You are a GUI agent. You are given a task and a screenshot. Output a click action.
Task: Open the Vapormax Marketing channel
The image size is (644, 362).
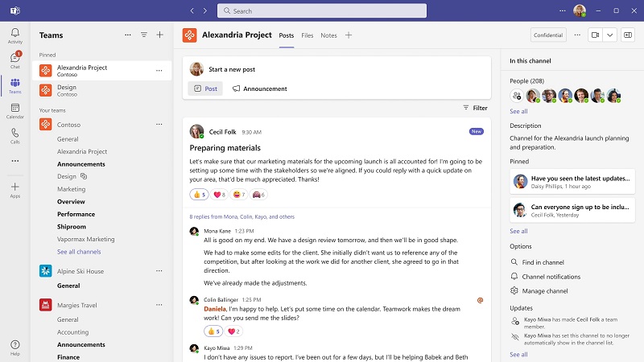[x=86, y=239]
